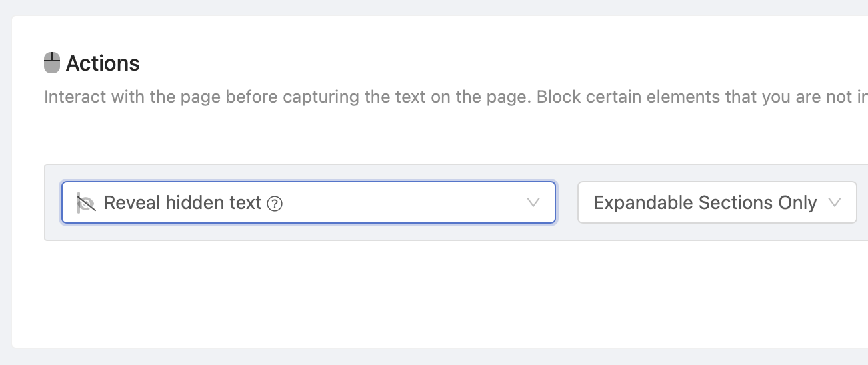Click gap between the two dropdown boxes
The height and width of the screenshot is (365, 868).
pyautogui.click(x=567, y=202)
